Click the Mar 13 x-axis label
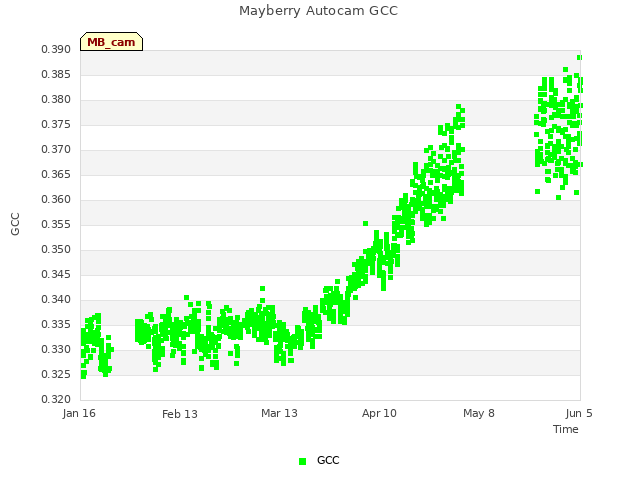 pyautogui.click(x=279, y=413)
